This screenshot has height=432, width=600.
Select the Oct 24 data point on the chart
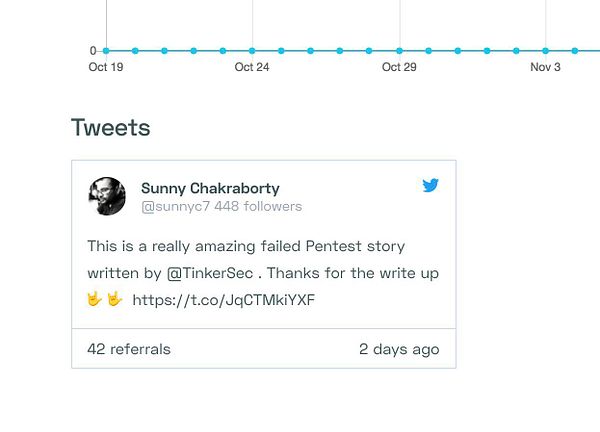point(252,51)
